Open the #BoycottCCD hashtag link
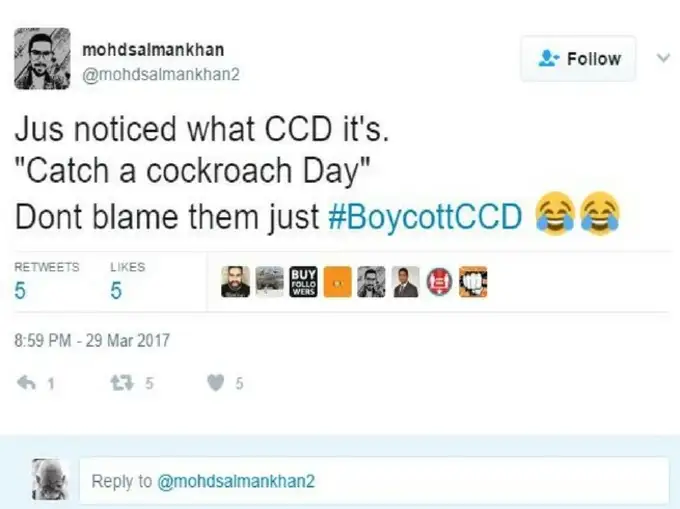The image size is (680, 509). click(425, 216)
